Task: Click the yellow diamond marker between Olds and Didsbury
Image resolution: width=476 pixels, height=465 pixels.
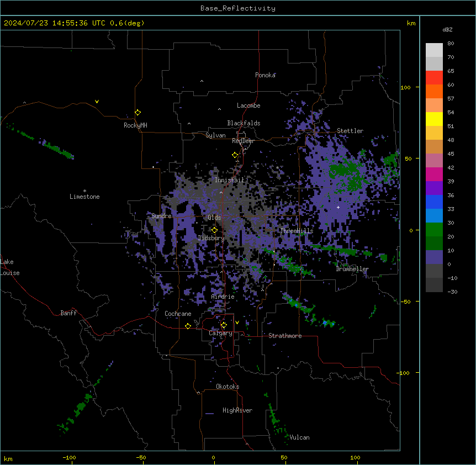Action: (215, 230)
